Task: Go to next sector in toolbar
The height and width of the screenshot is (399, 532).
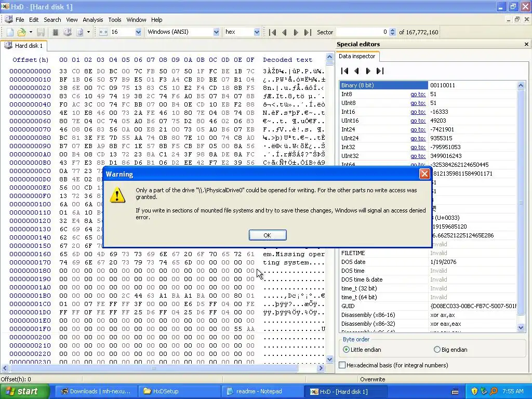Action: click(x=296, y=32)
